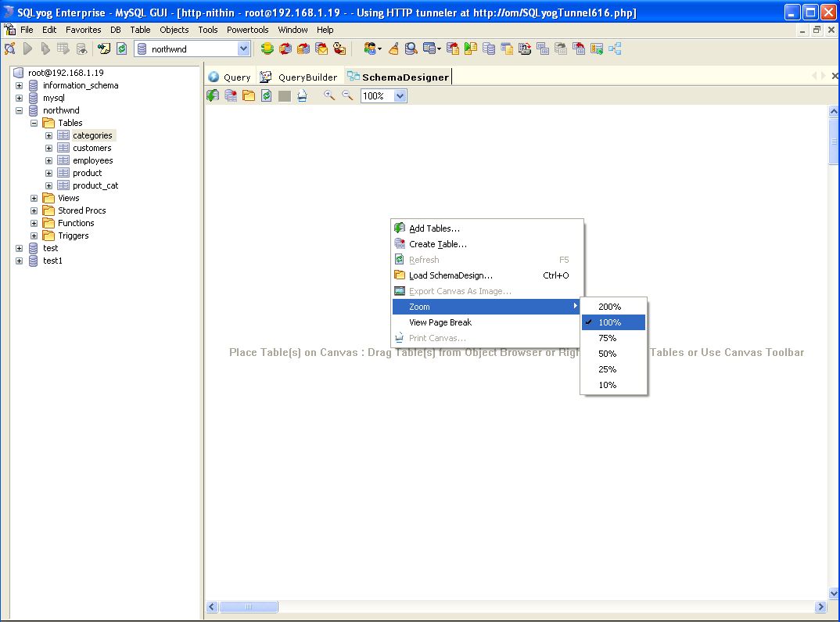Image resolution: width=840 pixels, height=622 pixels.
Task: Click the branching-boxes icon at main toolbar end
Action: 615,49
